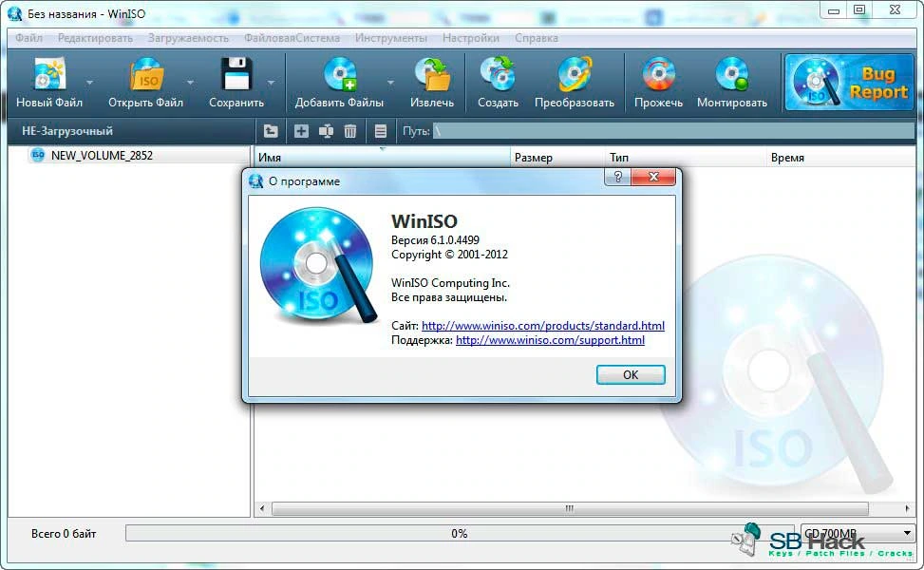Click the Сохранить floppy disk icon

click(236, 74)
